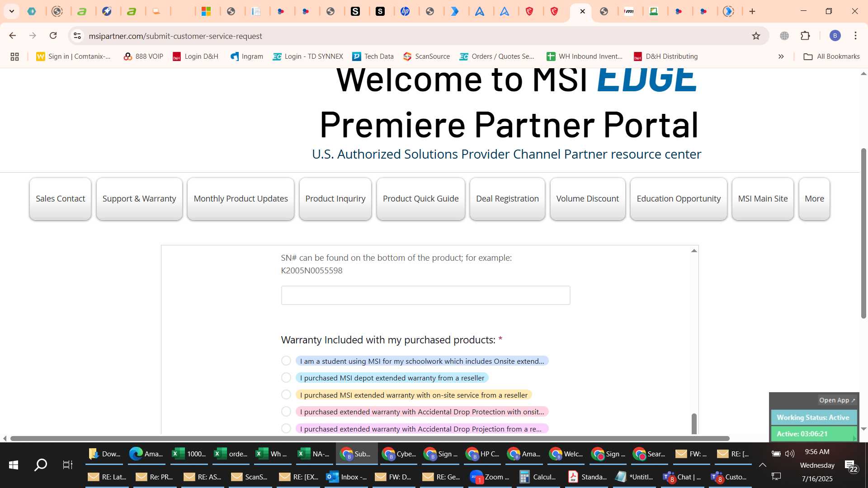Select extended warranty with on-site service option
Screen dimensions: 868x488
(x=286, y=394)
